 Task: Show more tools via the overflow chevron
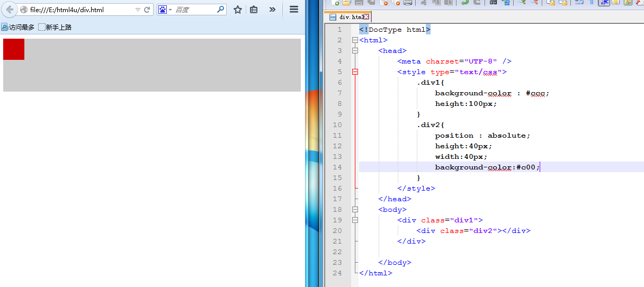point(272,10)
